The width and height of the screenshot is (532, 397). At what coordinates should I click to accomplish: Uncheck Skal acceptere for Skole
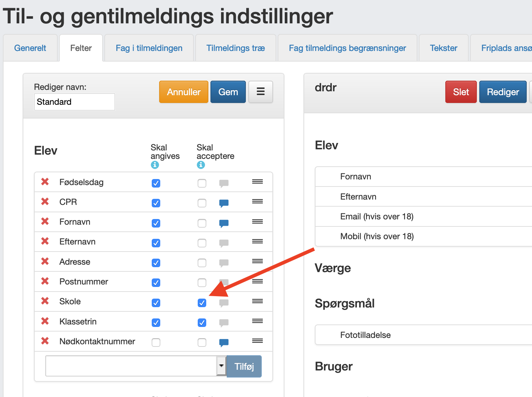202,303
